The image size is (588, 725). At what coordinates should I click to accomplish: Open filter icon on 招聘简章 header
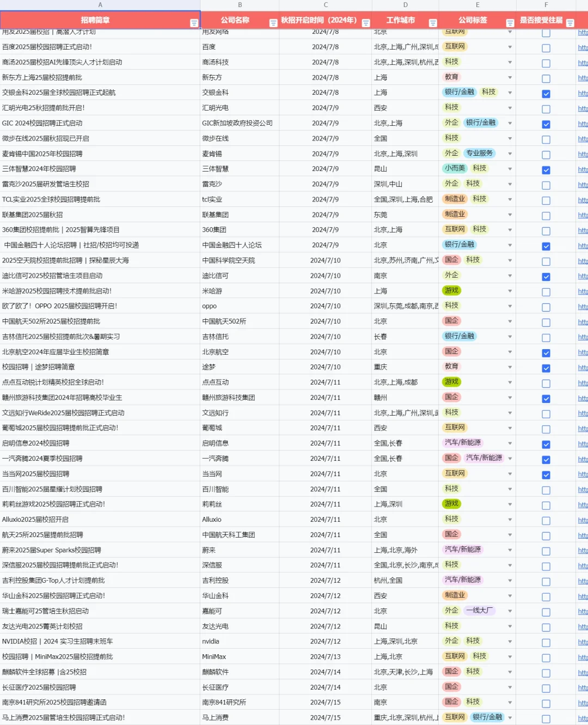click(194, 23)
